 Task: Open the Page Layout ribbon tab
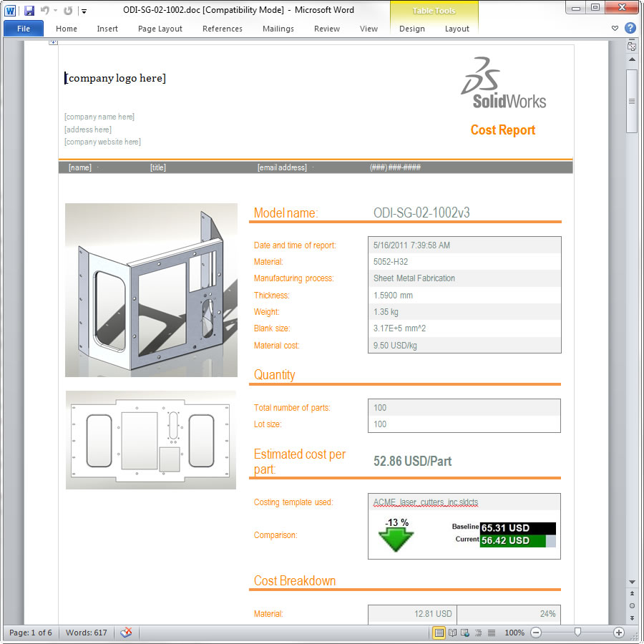[160, 29]
